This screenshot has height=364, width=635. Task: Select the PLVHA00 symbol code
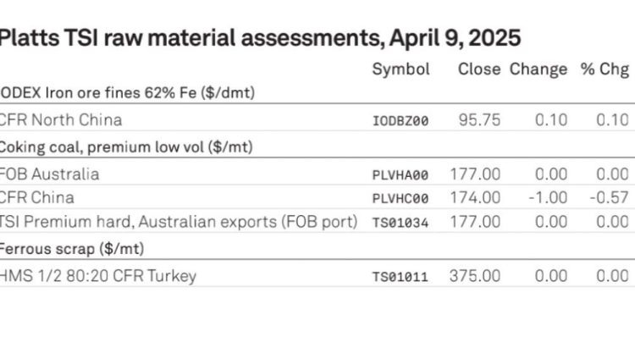tap(400, 175)
